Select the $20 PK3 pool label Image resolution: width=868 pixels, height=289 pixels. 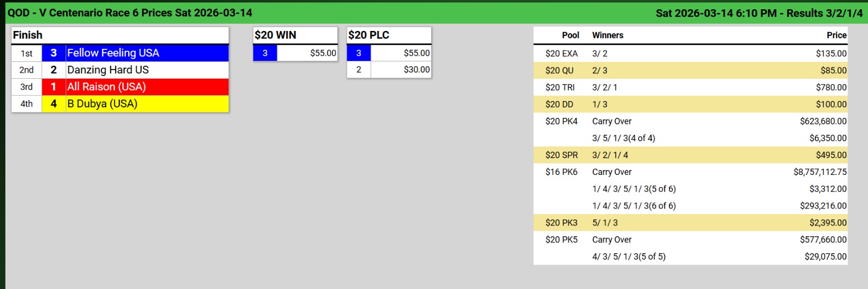tap(561, 223)
